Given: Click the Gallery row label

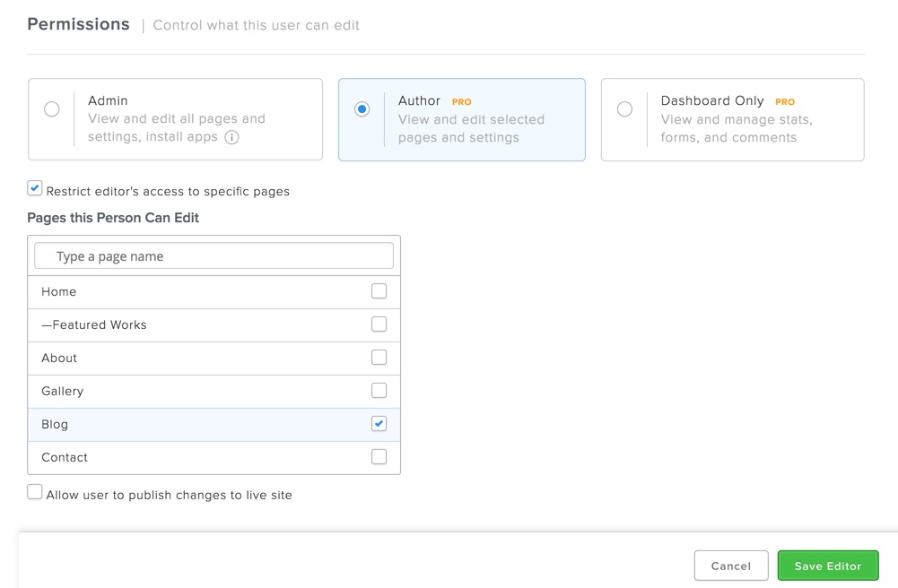Looking at the screenshot, I should tap(63, 392).
